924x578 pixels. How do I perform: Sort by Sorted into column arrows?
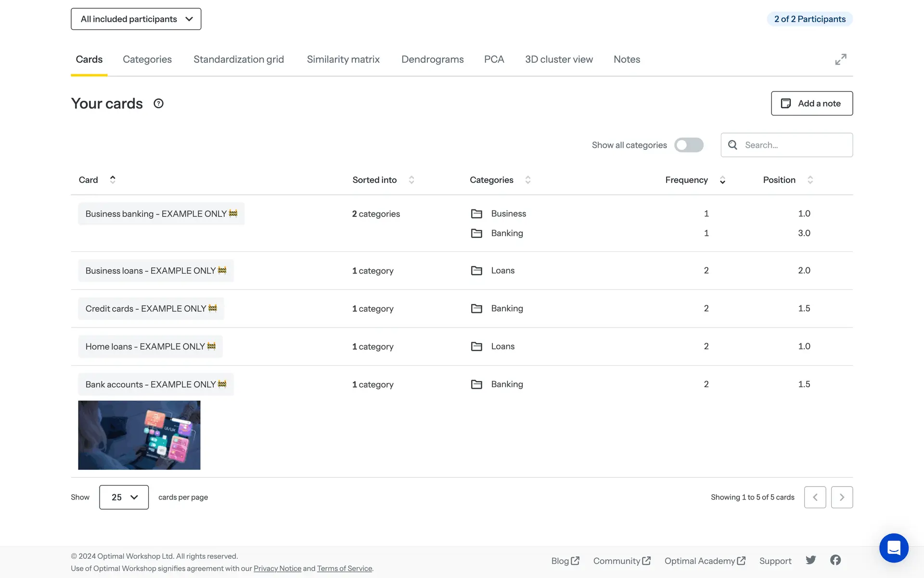pos(411,180)
